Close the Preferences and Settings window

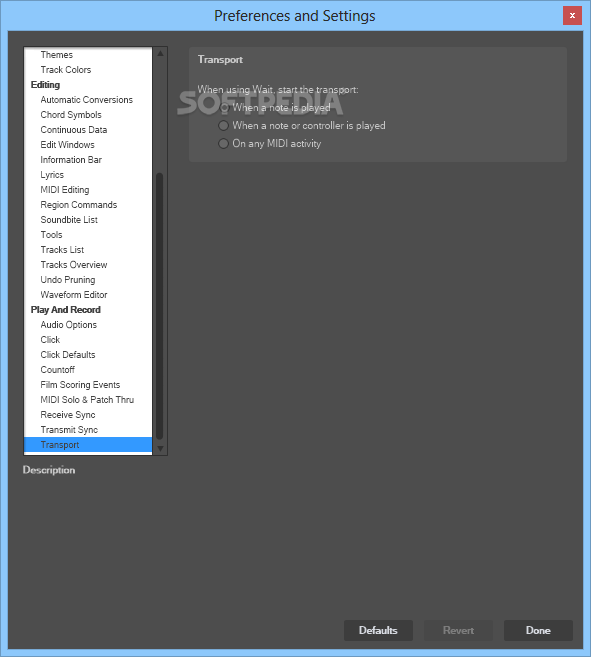coord(572,16)
